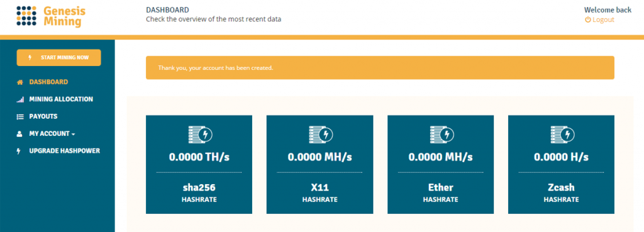This screenshot has height=232, width=644.
Task: Click the signal bars icon for Mining Allocation
Action: [x=20, y=100]
